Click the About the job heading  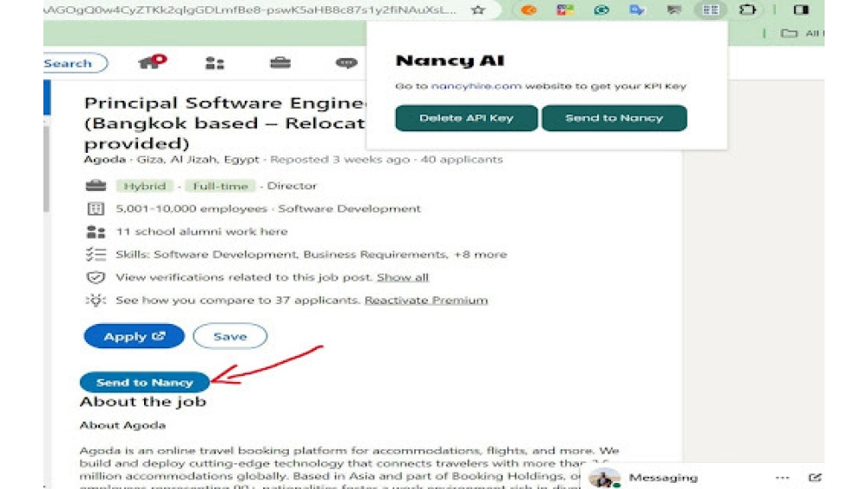(x=143, y=401)
